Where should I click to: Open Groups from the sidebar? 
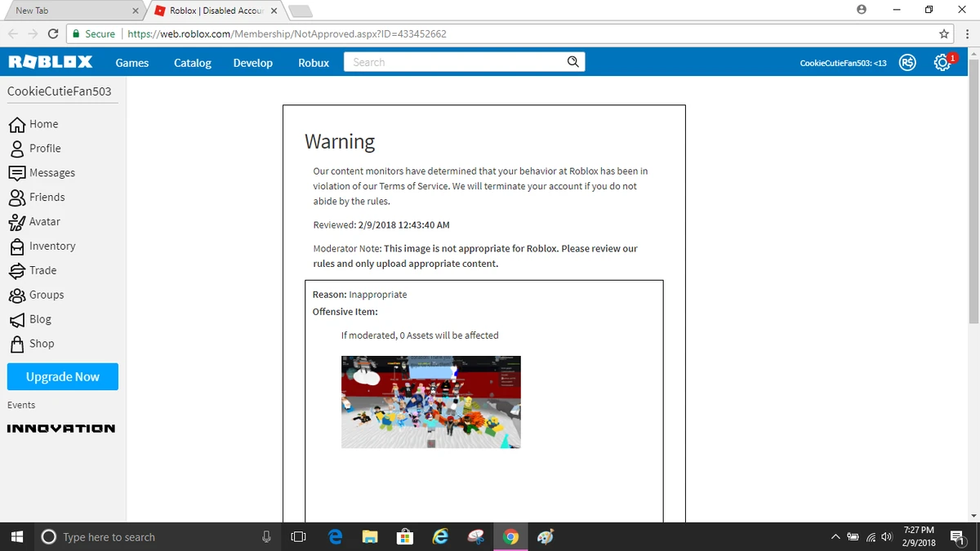pos(16,295)
